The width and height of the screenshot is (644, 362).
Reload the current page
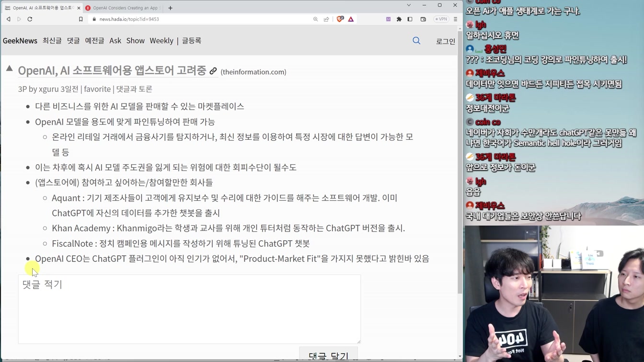pos(30,19)
